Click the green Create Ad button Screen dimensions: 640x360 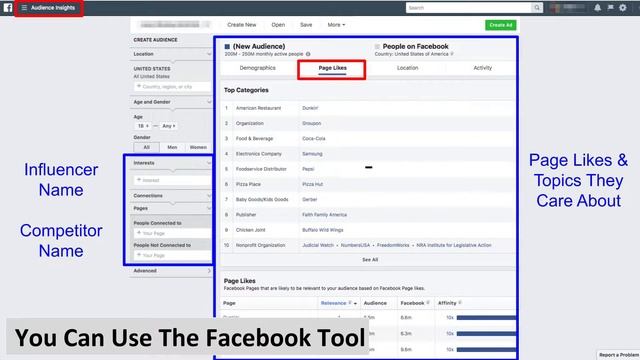[x=501, y=25]
